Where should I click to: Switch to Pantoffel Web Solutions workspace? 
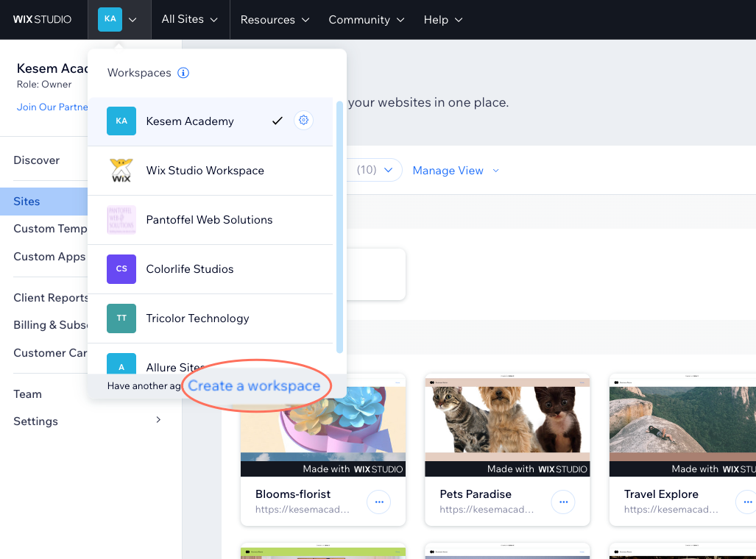pyautogui.click(x=211, y=220)
